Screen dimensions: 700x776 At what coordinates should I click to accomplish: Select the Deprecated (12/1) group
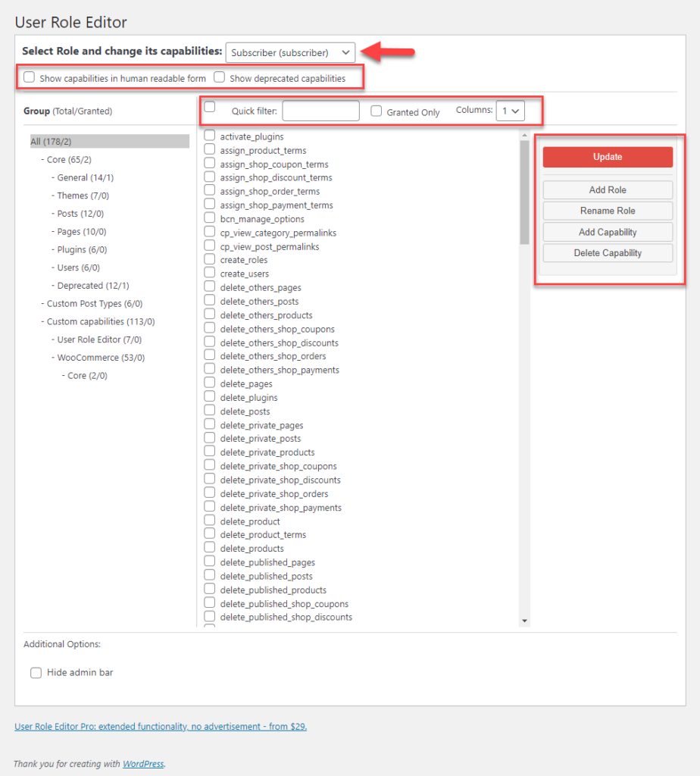click(93, 286)
